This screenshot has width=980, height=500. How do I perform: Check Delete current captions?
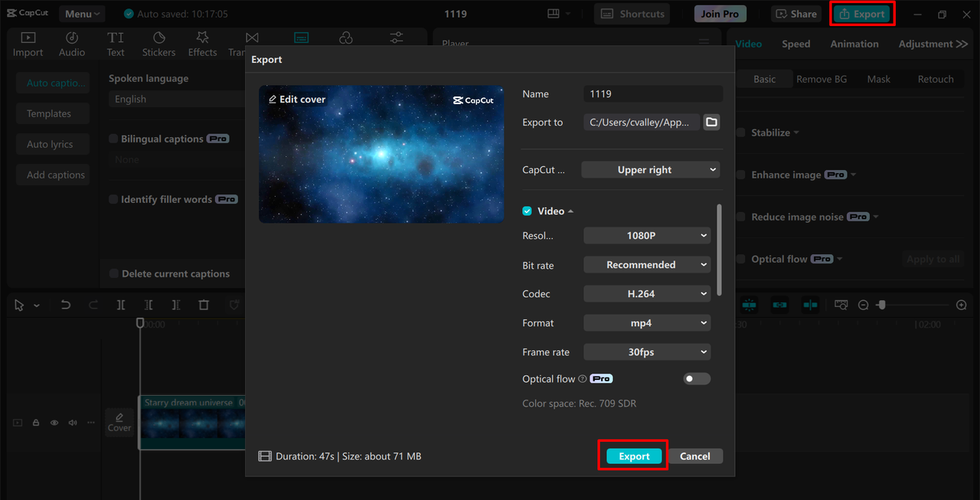coord(113,274)
